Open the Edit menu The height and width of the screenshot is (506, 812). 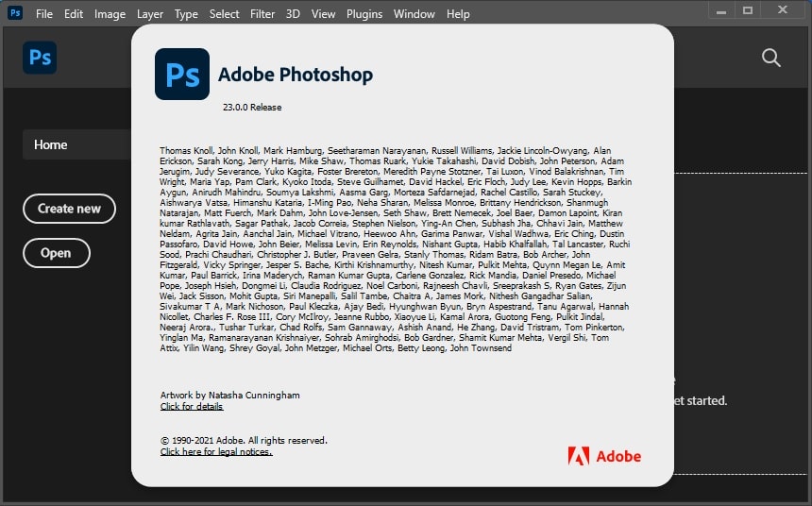74,14
